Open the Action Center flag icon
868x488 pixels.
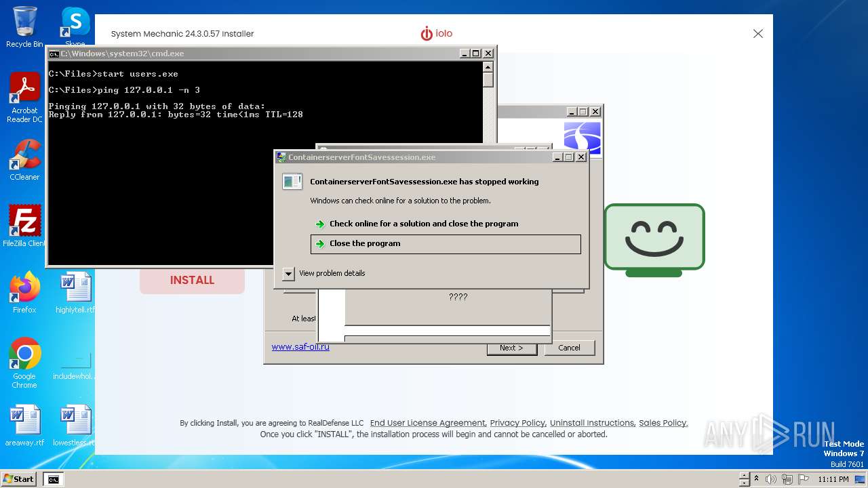(x=802, y=479)
